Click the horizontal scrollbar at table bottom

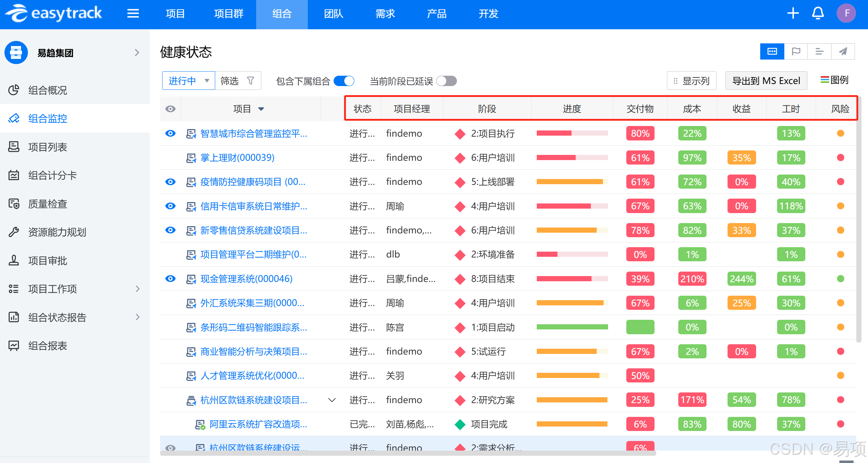(x=408, y=453)
